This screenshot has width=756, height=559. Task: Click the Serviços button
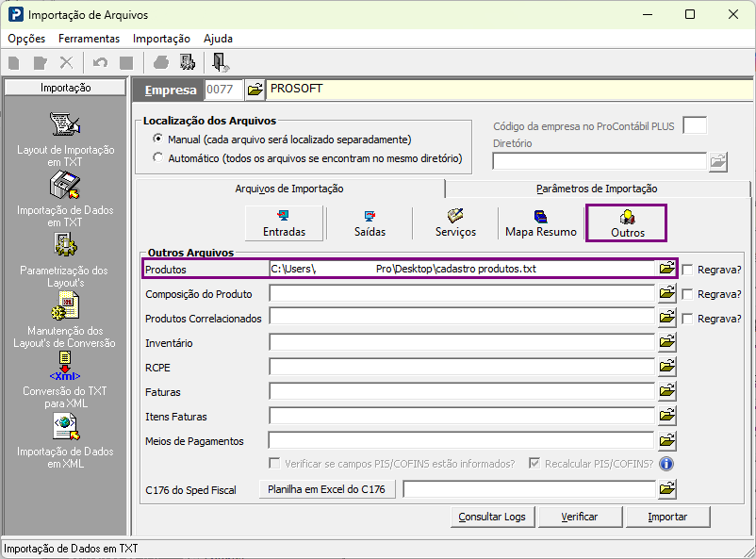[455, 222]
